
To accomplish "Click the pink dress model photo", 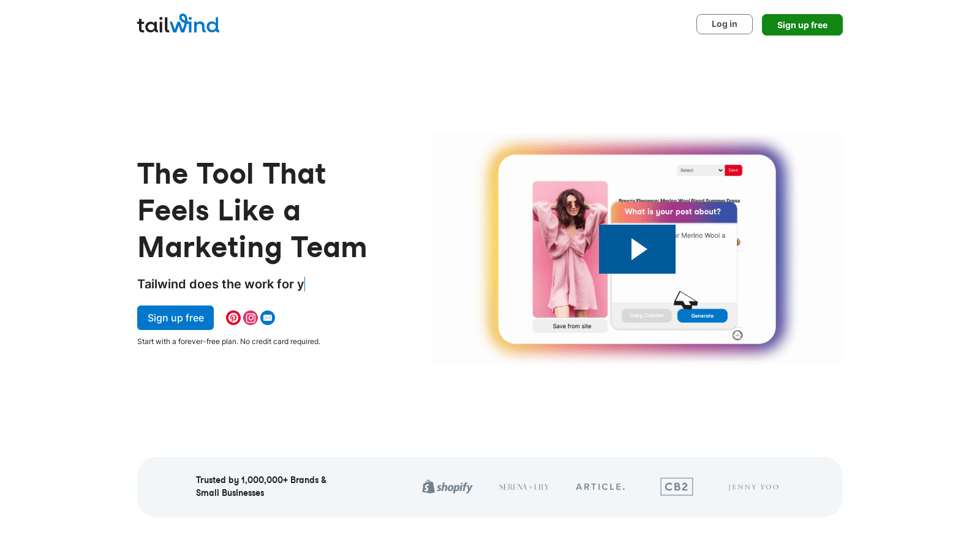I will 570,249.
